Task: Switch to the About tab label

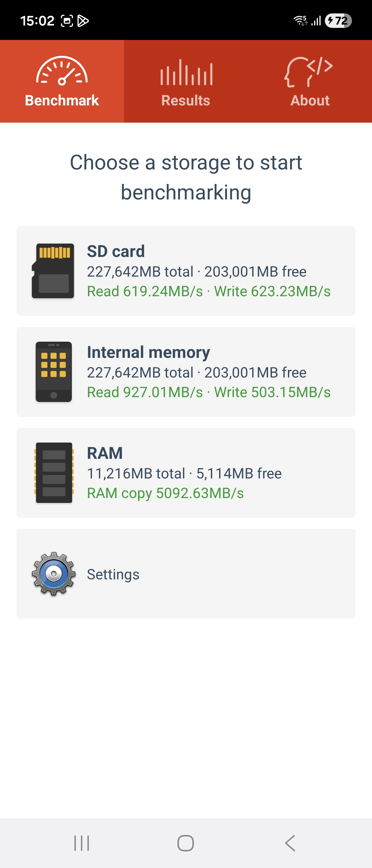Action: 310,101
